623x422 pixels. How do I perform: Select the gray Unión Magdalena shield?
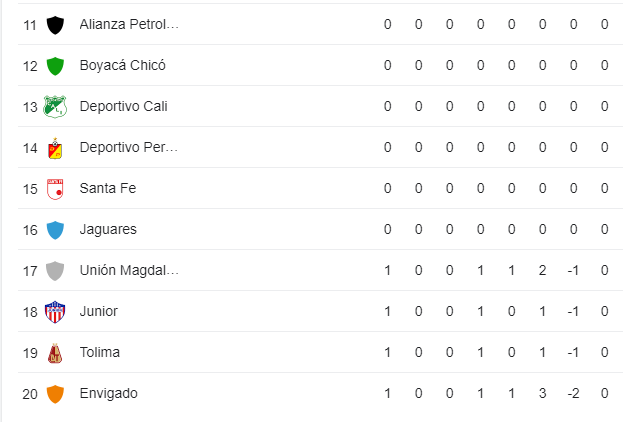click(55, 270)
